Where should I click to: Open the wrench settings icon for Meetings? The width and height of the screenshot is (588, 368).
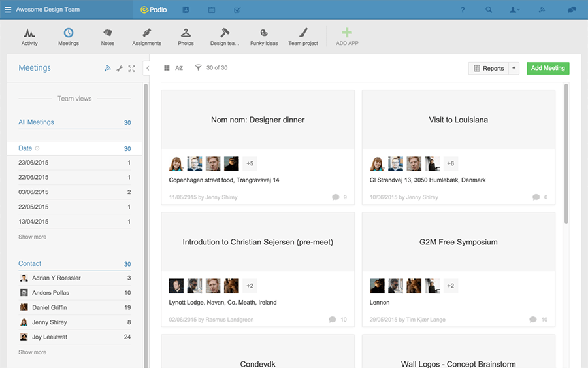tap(120, 68)
